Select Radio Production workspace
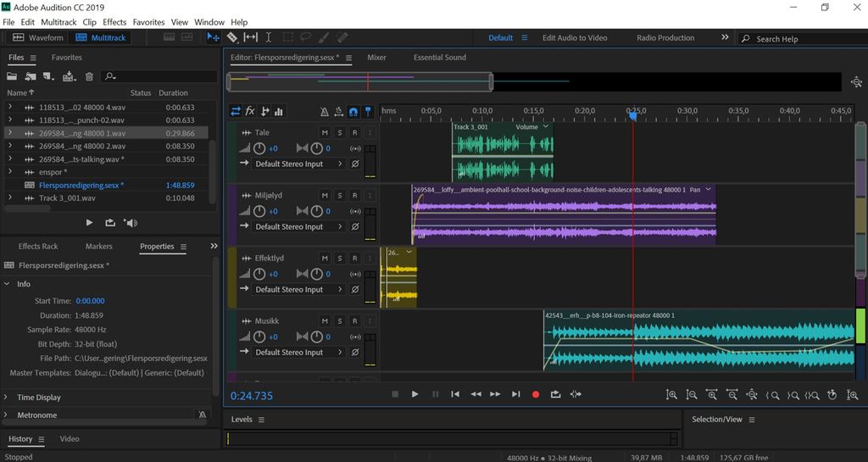 (665, 37)
